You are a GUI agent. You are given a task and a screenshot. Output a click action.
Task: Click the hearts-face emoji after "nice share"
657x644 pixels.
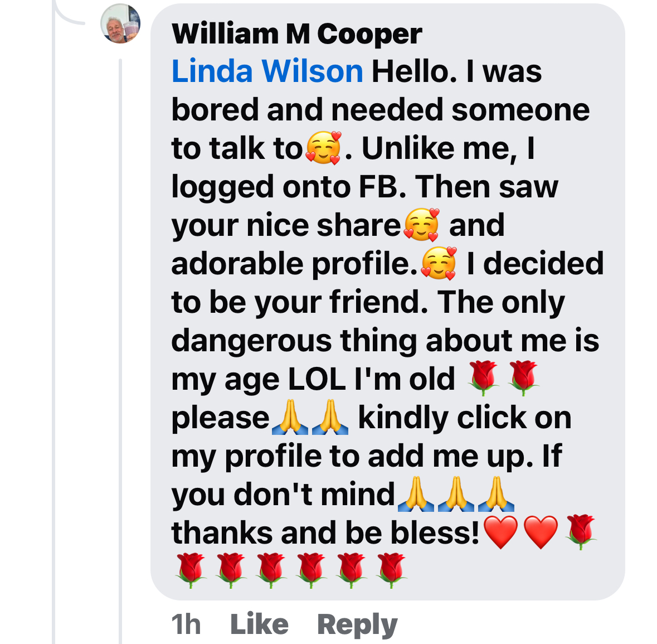[421, 225]
